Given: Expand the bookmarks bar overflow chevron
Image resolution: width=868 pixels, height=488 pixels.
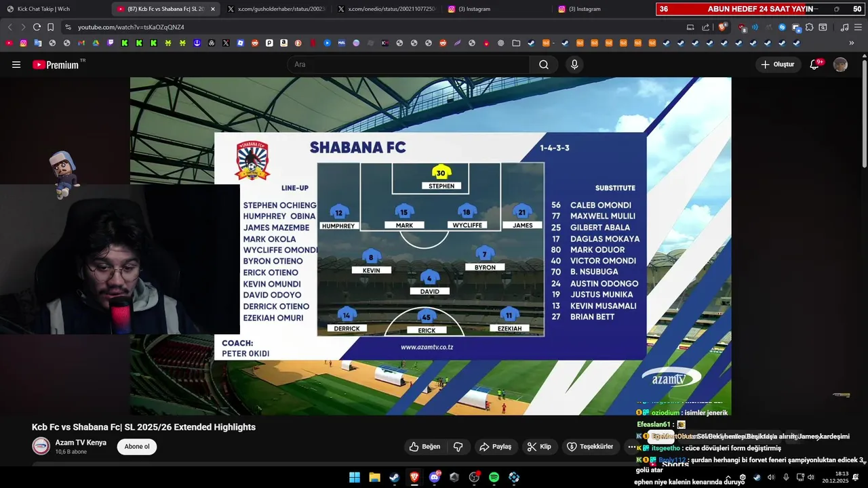Looking at the screenshot, I should tap(852, 43).
